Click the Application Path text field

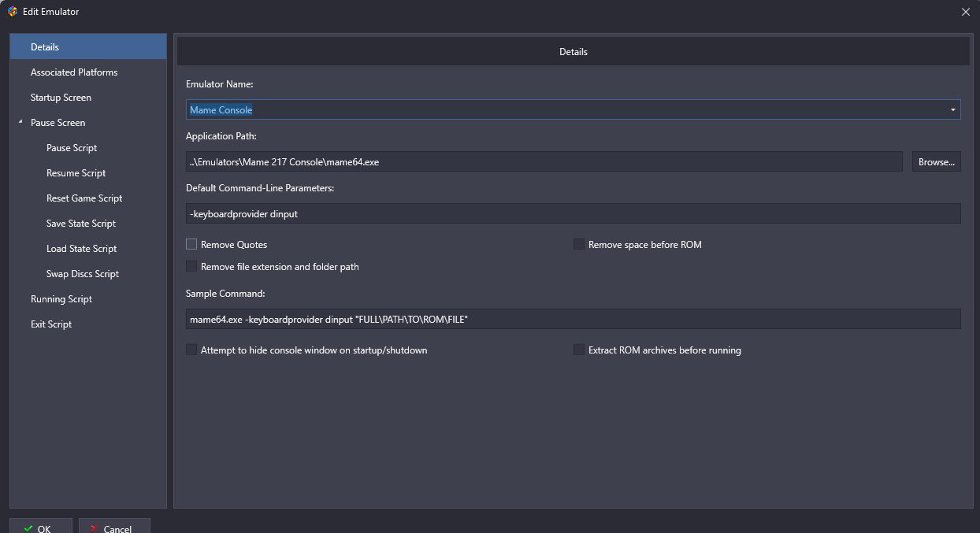coord(544,161)
